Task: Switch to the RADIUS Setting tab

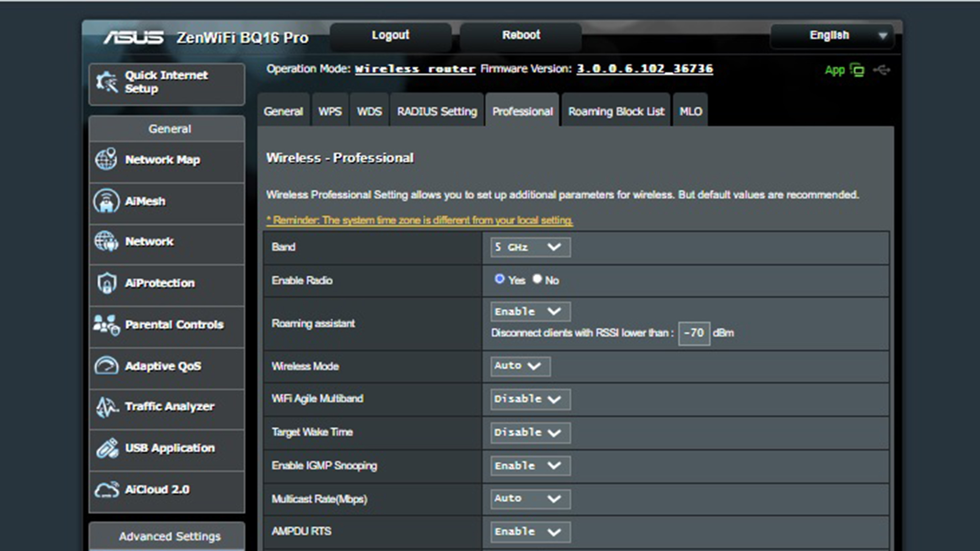Action: [x=437, y=111]
